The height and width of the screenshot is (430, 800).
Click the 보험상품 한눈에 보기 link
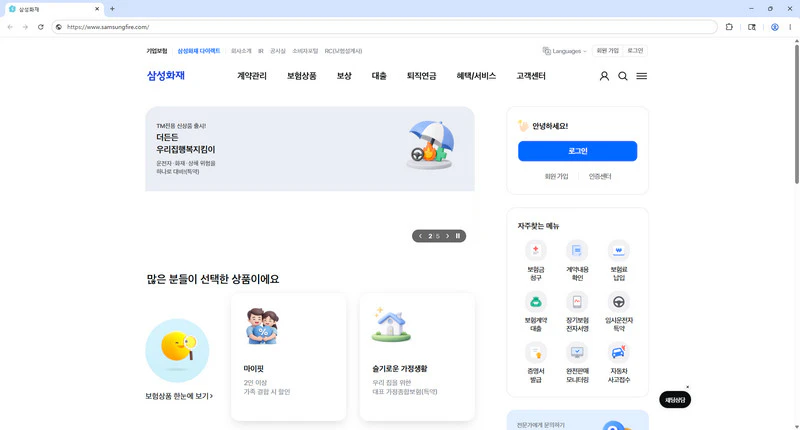click(x=179, y=396)
